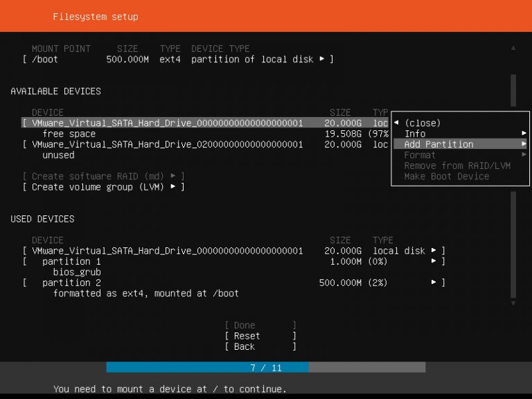Click the mount at / warning message

[170, 389]
